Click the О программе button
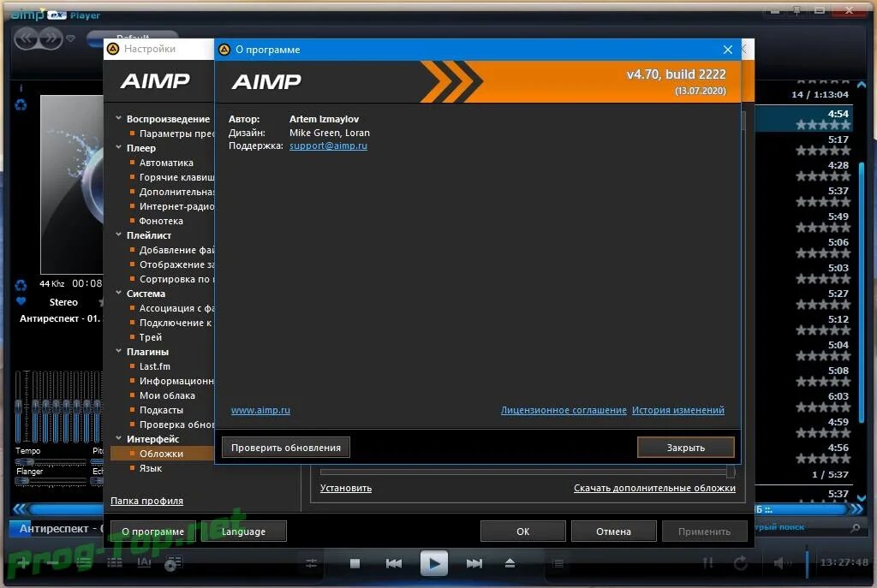 click(x=152, y=531)
